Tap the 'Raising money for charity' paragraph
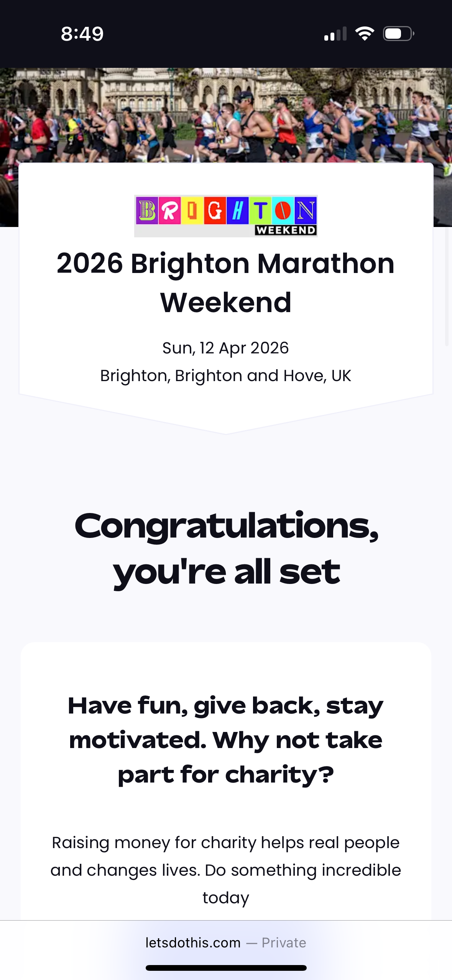The height and width of the screenshot is (980, 452). [x=226, y=870]
